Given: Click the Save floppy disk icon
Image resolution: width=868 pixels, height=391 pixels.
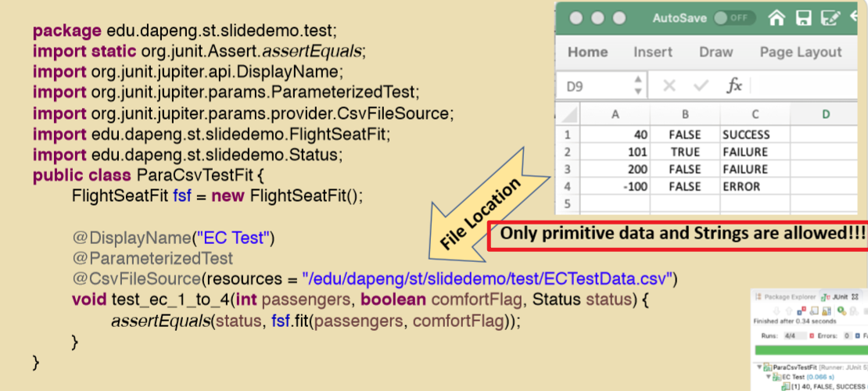Looking at the screenshot, I should coord(804,17).
